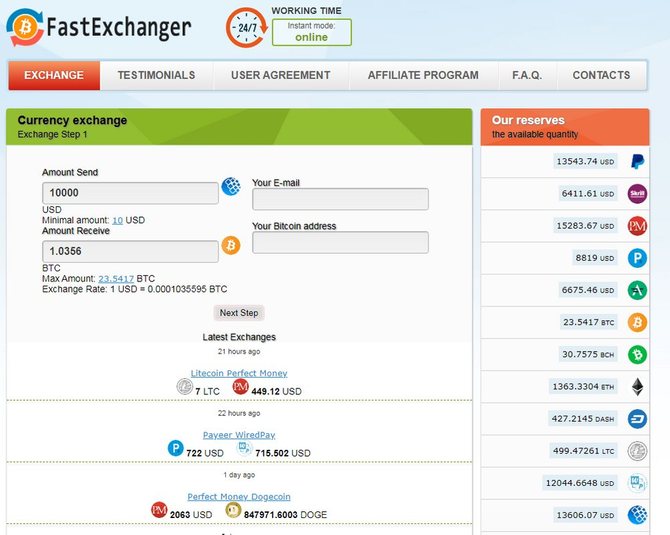
Task: Open the AFFILIATE PROGRAM tab
Action: tap(423, 75)
